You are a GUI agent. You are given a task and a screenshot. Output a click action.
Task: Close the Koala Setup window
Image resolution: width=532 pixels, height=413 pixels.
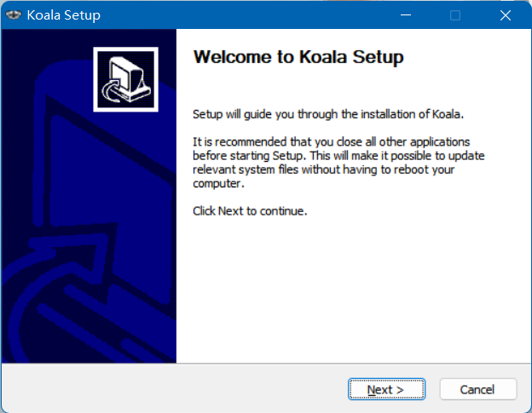tap(506, 15)
